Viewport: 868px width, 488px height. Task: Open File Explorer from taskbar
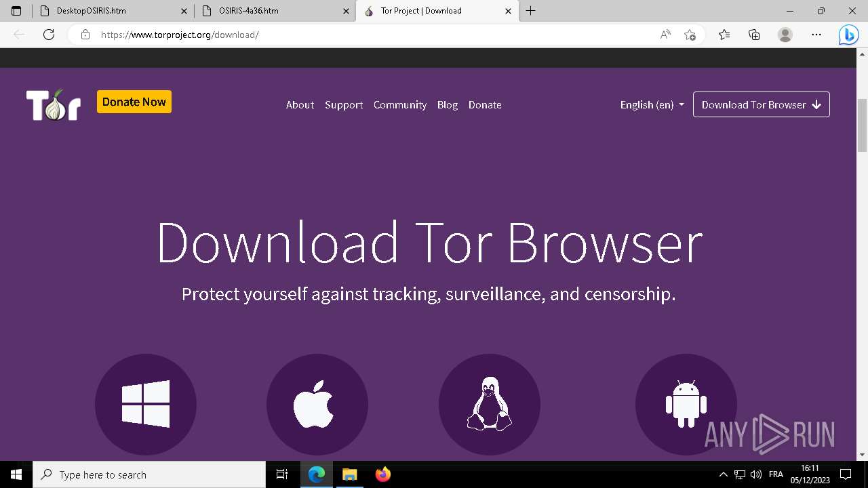coord(349,474)
